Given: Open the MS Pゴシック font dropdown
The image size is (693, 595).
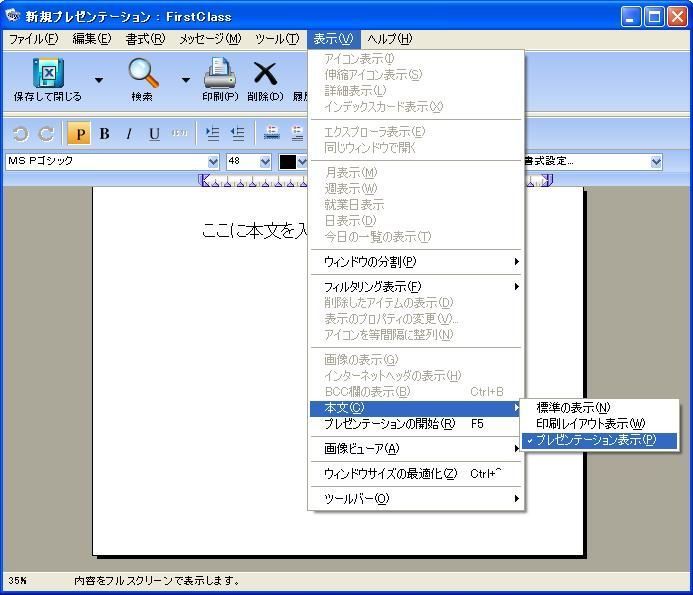Looking at the screenshot, I should tap(213, 162).
